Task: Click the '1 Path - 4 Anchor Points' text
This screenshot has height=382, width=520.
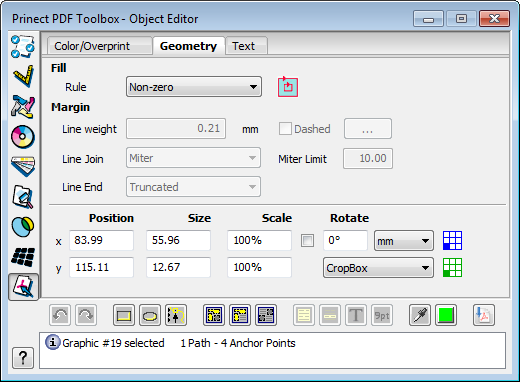Action: click(238, 343)
